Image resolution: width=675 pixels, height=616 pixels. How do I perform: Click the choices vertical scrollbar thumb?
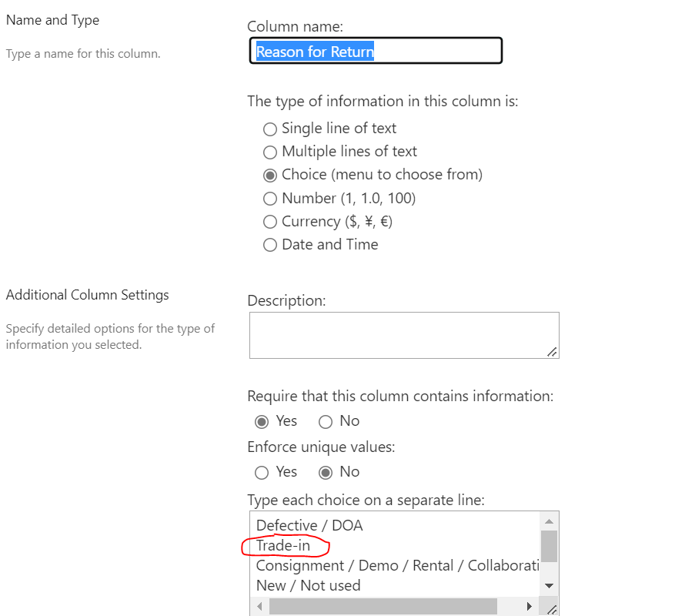click(549, 547)
